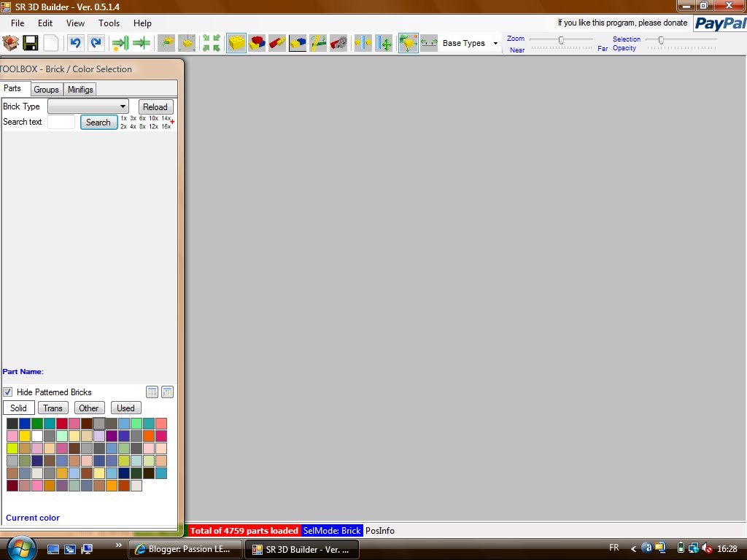
Task: Open the Windows Start menu
Action: (x=21, y=548)
